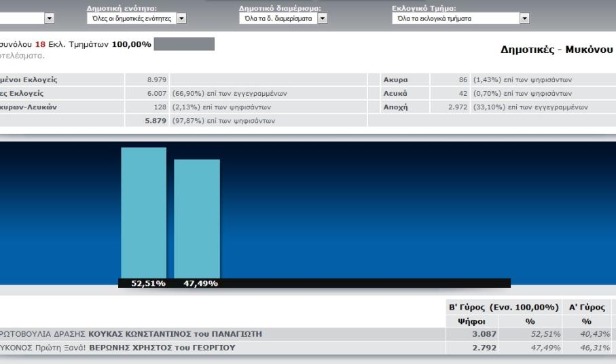
Task: Click the Β' Γύρος column header
Action: pyautogui.click(x=500, y=308)
